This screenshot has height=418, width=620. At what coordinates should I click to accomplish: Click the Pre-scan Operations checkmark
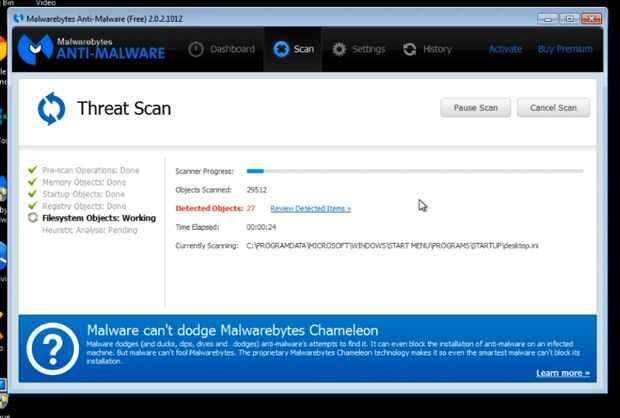(x=32, y=170)
